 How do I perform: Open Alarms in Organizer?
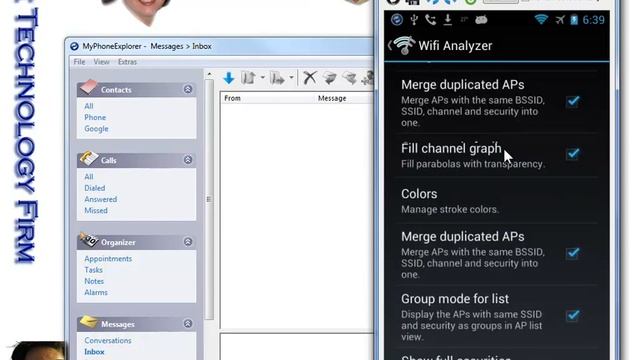tap(96, 293)
